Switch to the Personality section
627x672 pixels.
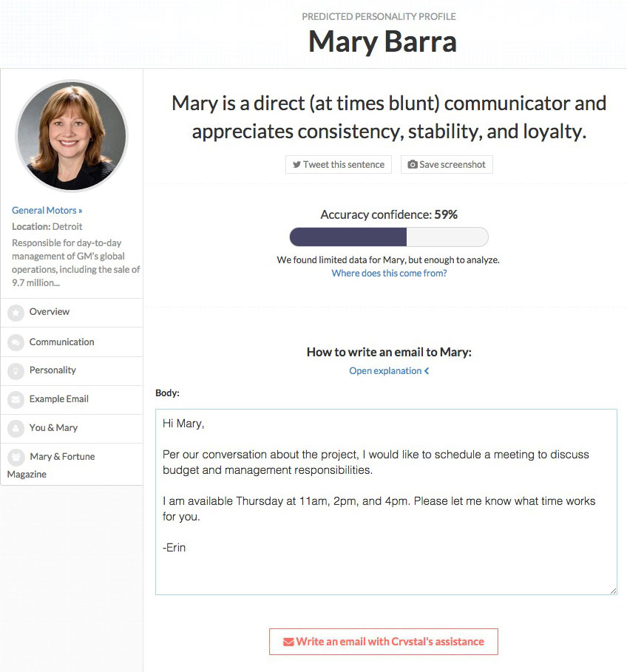52,370
